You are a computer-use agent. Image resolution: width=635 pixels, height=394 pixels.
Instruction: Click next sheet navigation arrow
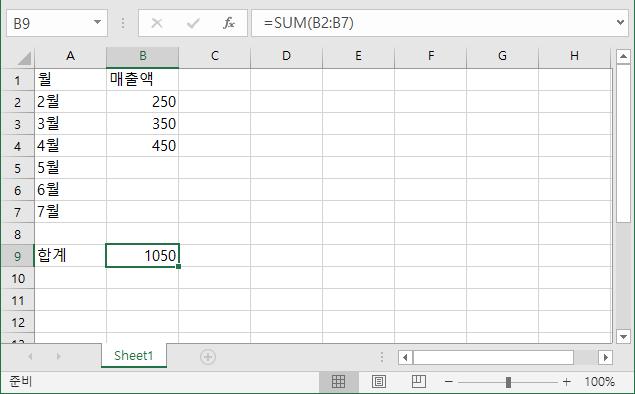[59, 356]
